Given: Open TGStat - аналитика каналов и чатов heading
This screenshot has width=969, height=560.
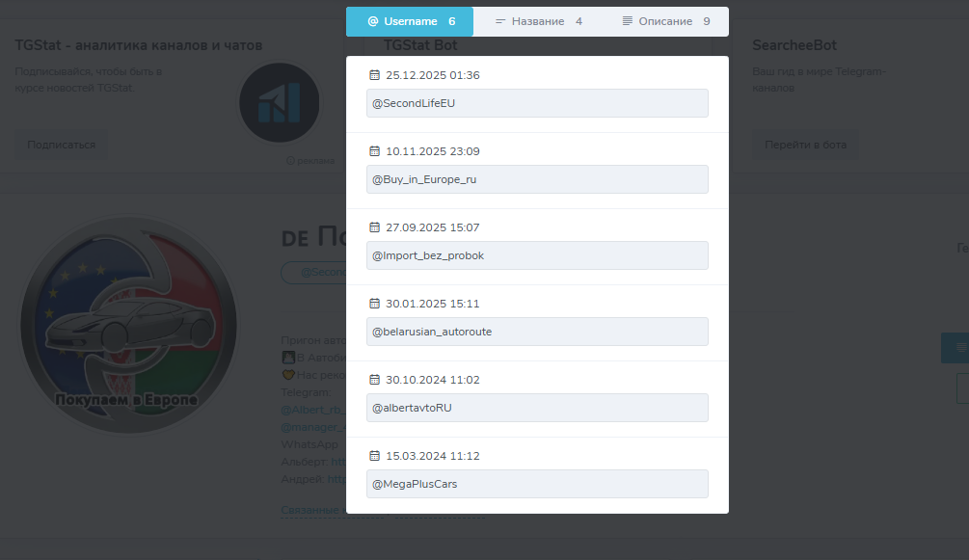Looking at the screenshot, I should click(139, 45).
